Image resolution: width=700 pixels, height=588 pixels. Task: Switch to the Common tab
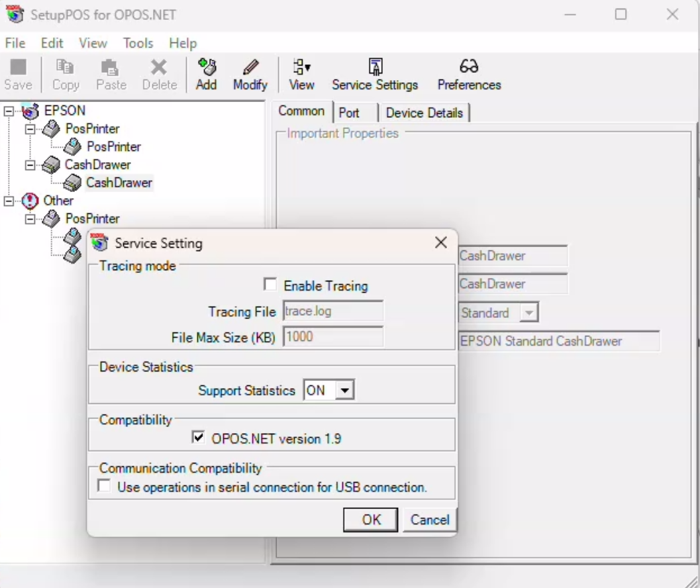301,111
